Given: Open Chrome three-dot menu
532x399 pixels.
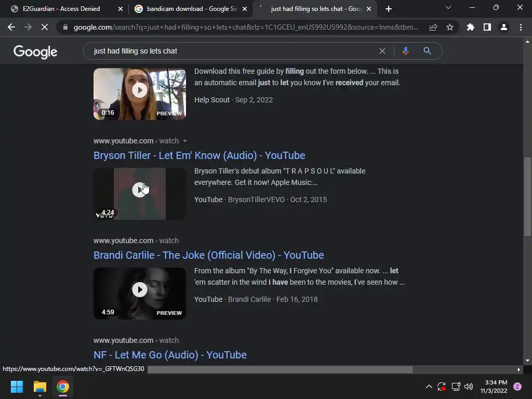Looking at the screenshot, I should [x=521, y=27].
